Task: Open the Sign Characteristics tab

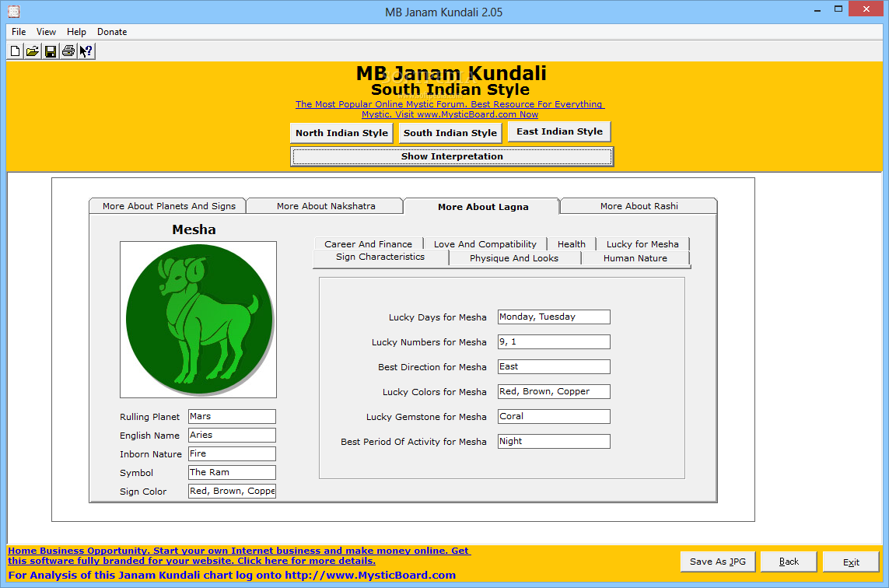Action: pyautogui.click(x=380, y=257)
